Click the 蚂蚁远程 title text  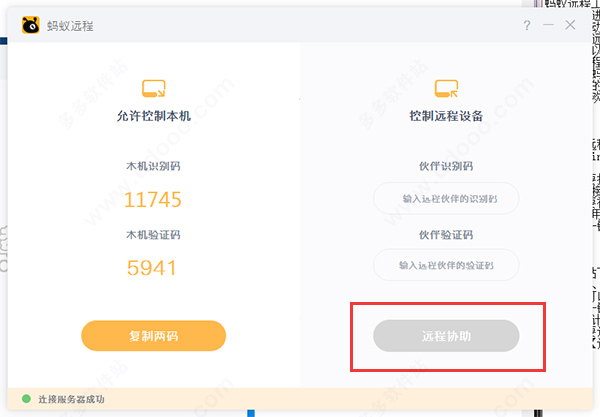[70, 26]
